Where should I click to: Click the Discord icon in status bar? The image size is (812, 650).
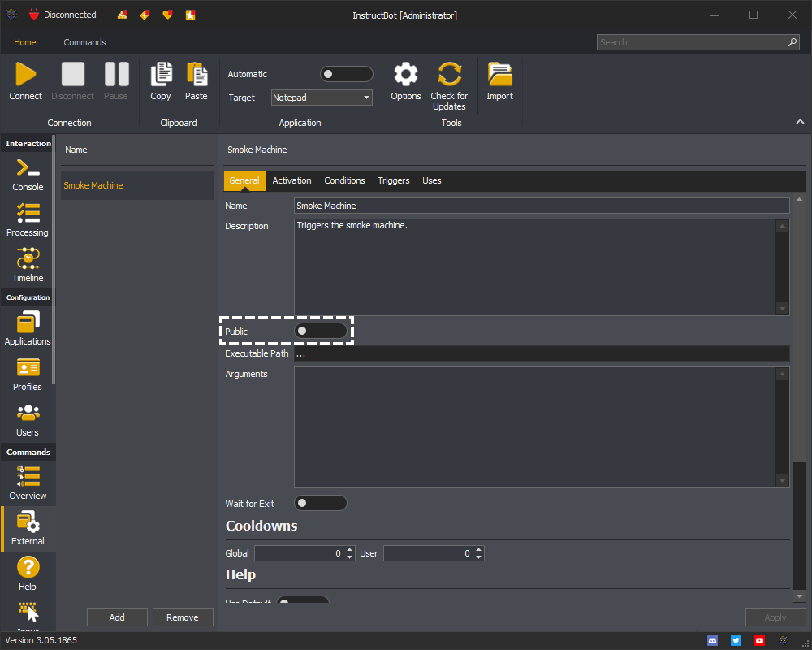pyautogui.click(x=713, y=641)
